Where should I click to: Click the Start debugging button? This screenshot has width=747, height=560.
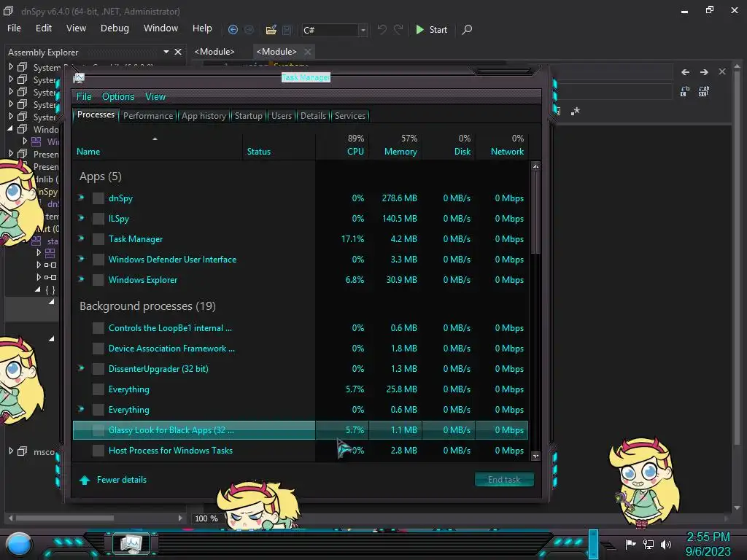click(x=432, y=29)
